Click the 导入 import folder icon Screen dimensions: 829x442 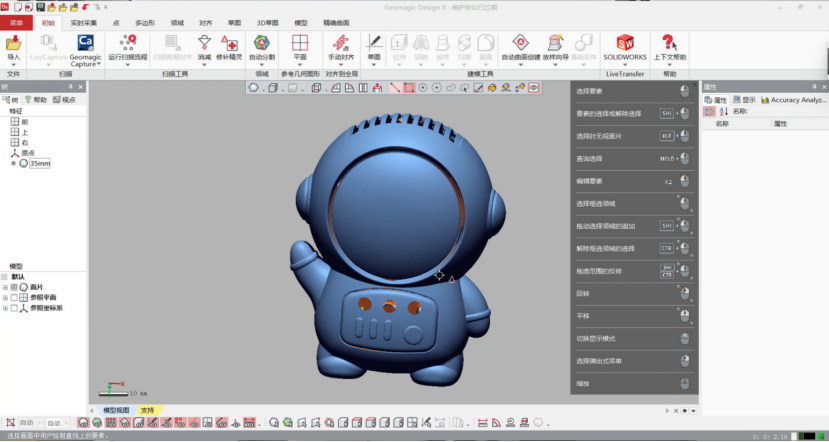point(13,43)
